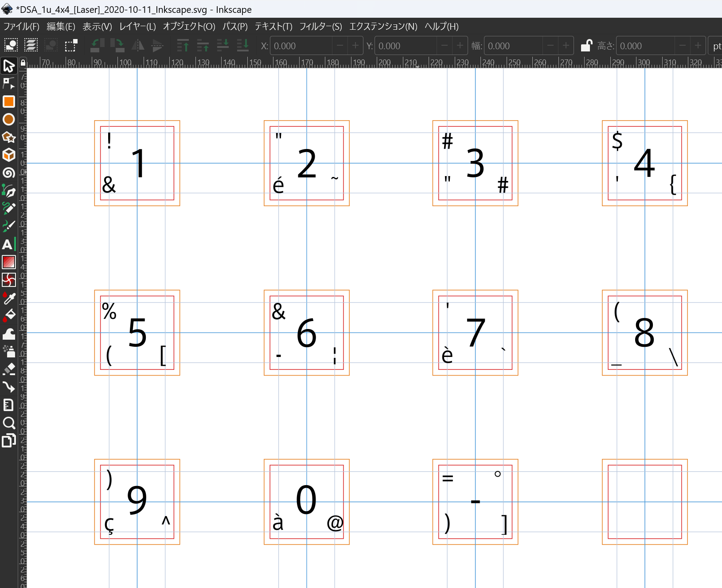The width and height of the screenshot is (722, 588).
Task: Open the フィルター(S) menu
Action: click(x=321, y=27)
